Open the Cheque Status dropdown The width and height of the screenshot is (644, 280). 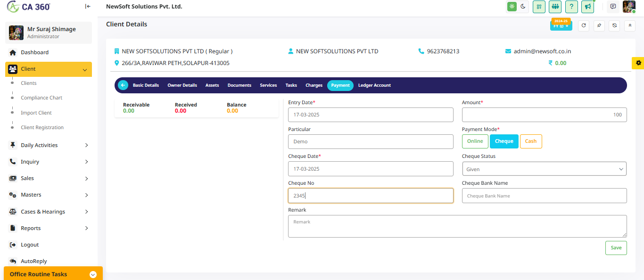tap(545, 169)
